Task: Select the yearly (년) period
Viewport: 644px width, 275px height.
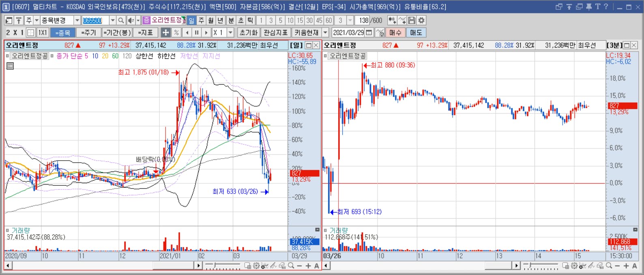Action: point(220,20)
